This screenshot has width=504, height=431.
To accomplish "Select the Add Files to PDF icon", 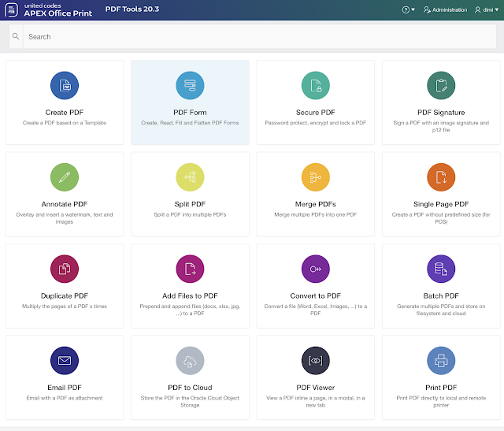I will click(x=190, y=269).
